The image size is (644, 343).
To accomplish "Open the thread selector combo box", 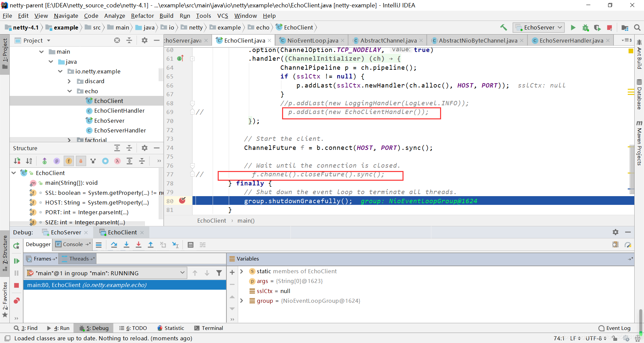I will (106, 273).
